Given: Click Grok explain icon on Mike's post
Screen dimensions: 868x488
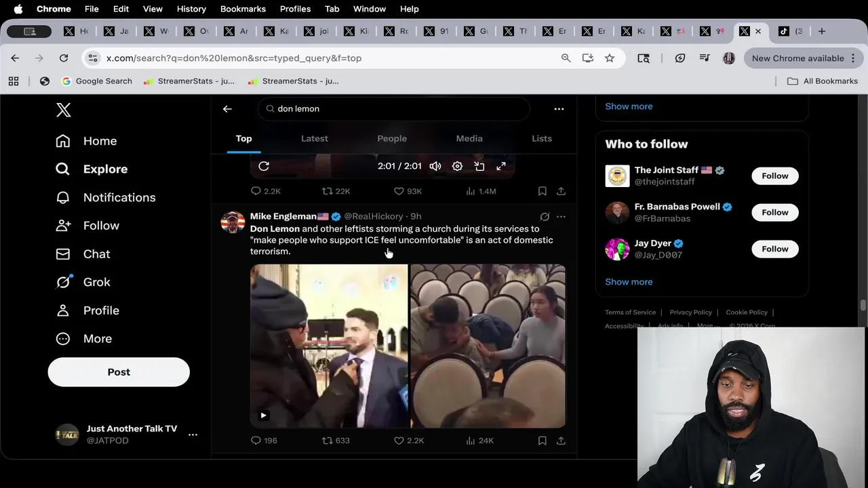Looking at the screenshot, I should coord(545,217).
